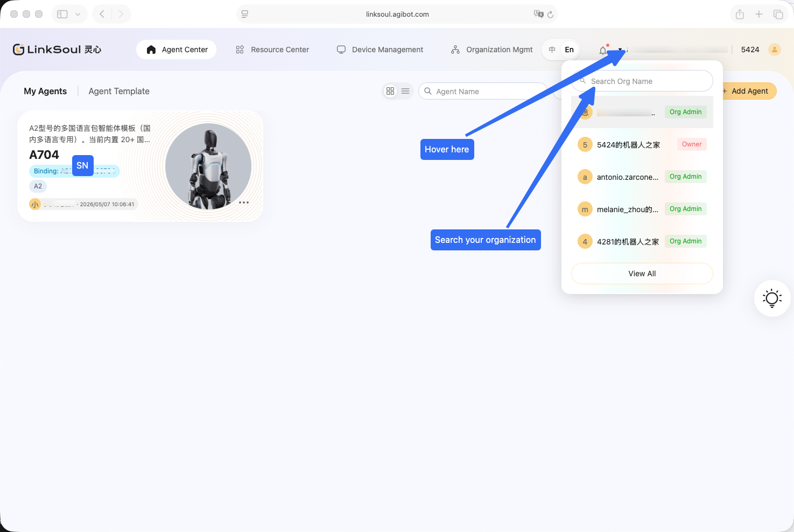Select antonio.zarcone organization
Viewport: 794px width, 532px height.
point(642,177)
